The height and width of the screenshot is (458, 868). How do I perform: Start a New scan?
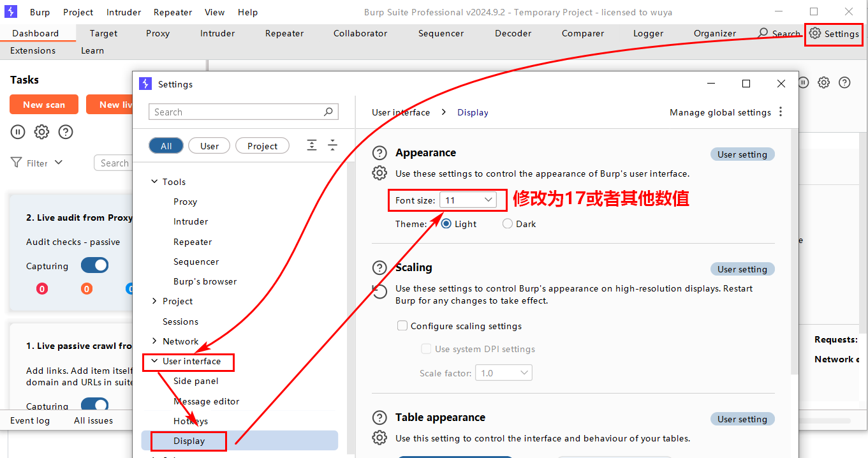pyautogui.click(x=44, y=105)
